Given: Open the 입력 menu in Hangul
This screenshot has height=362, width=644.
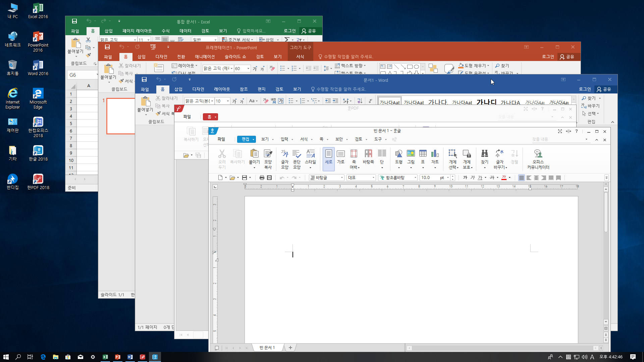Looking at the screenshot, I should (284, 139).
